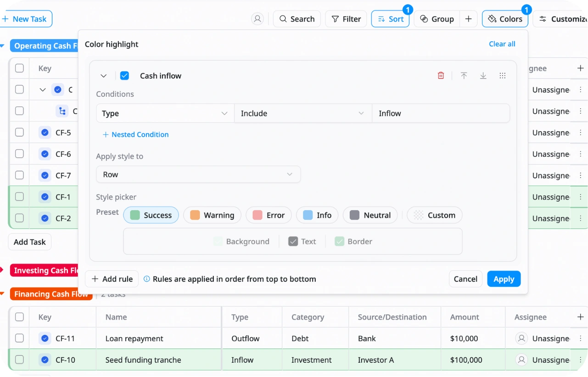Screen dimensions: 588x377
Task: Choose the Custom style preset
Action: (x=435, y=215)
